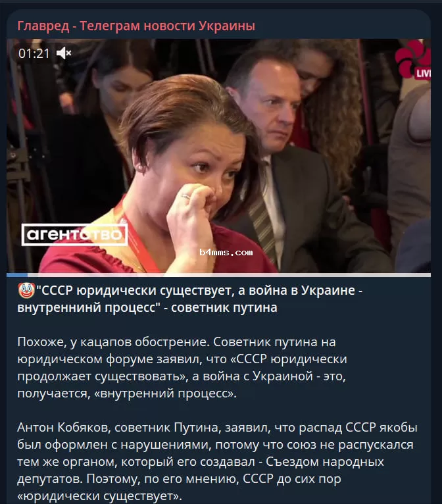Viewport: 442px width, 504px height.
Task: Click the played portion of the progress bar
Action: click(x=17, y=275)
